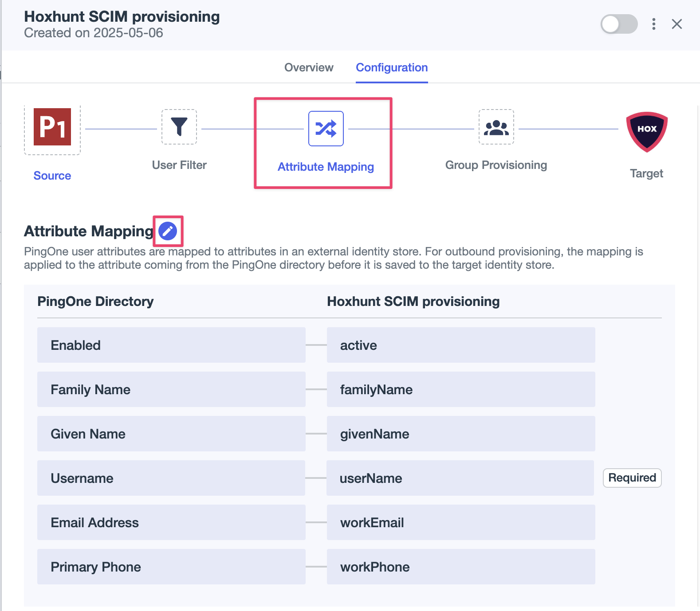Open the three-dot more options menu

654,24
